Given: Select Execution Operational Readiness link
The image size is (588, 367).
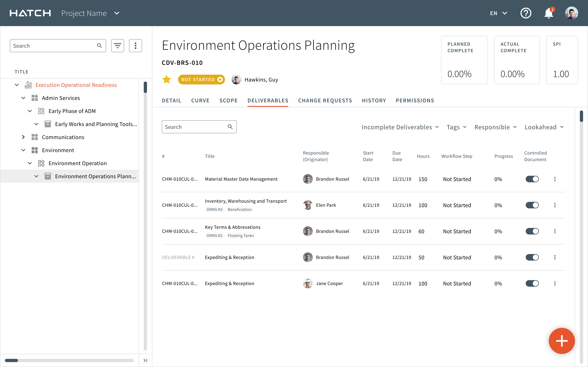Looking at the screenshot, I should click(x=76, y=85).
